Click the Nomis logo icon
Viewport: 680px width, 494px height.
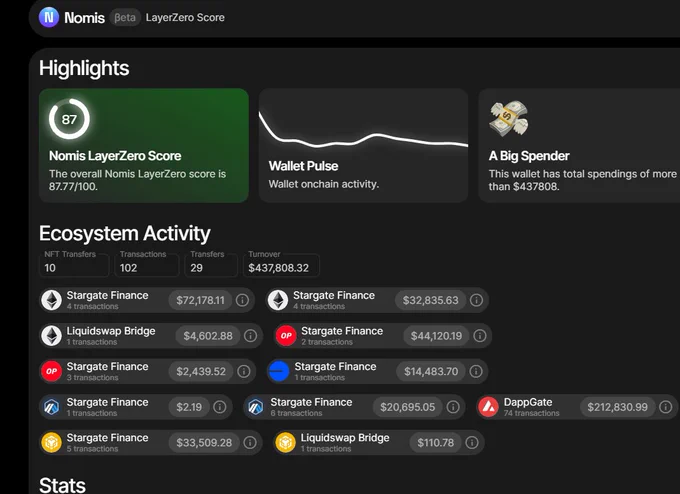coord(49,17)
